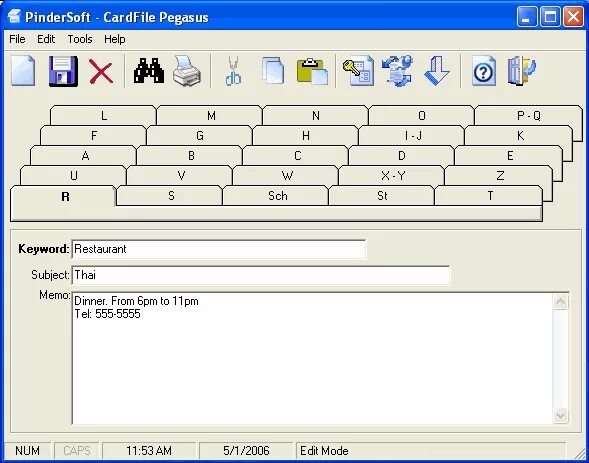Switch to the N tab

pos(316,116)
